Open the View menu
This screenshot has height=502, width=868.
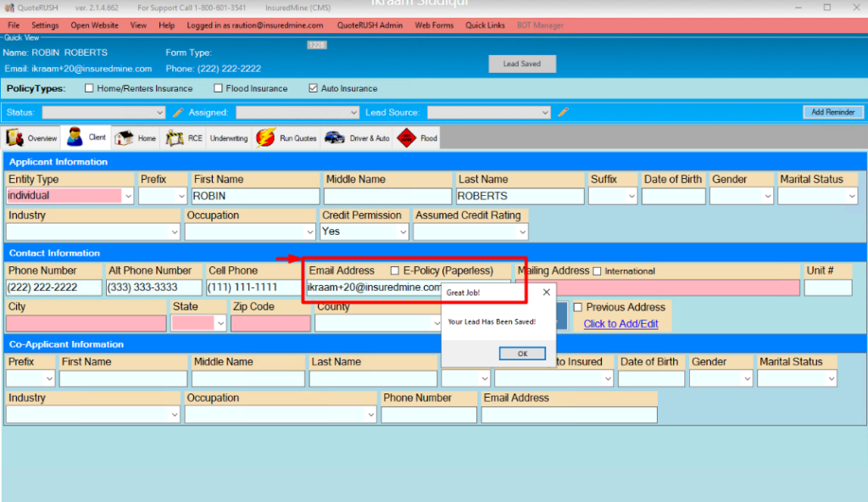point(138,25)
